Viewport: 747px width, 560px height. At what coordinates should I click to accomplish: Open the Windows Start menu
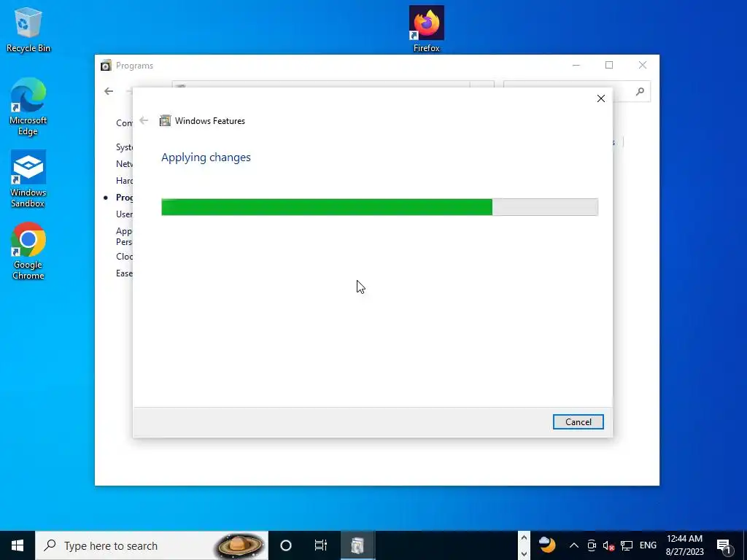click(x=18, y=545)
